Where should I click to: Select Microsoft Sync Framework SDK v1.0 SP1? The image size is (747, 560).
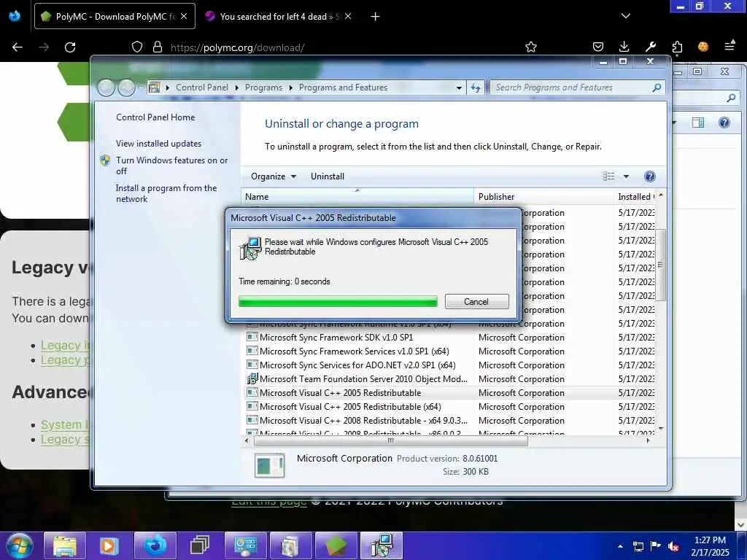[336, 337]
